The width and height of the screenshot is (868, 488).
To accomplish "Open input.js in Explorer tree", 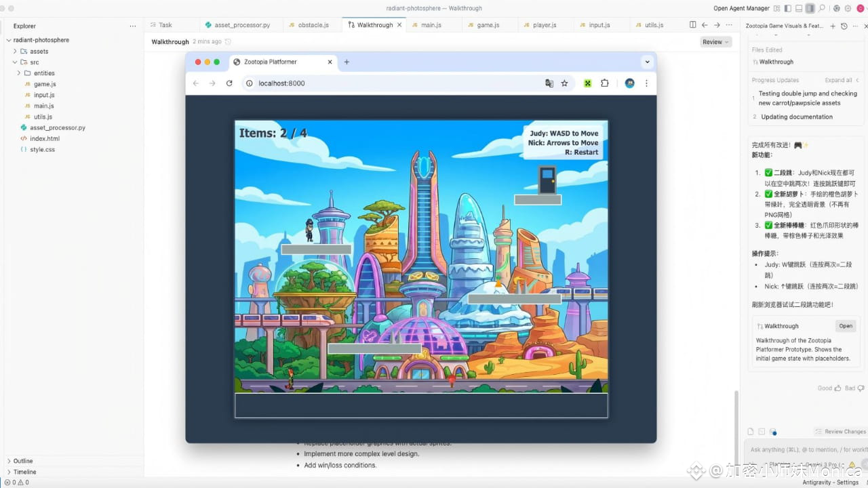I will [x=44, y=95].
